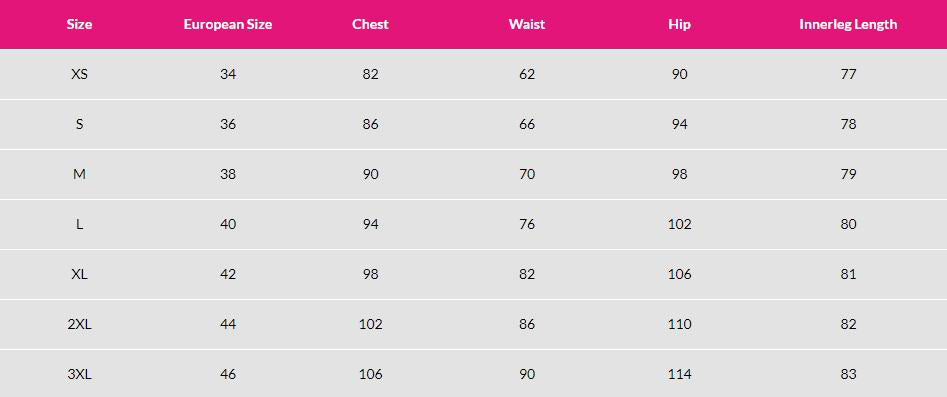947x397 pixels.
Task: Click hip value 98 cell
Action: click(679, 175)
